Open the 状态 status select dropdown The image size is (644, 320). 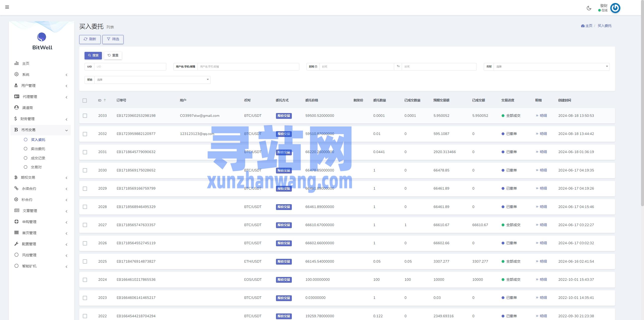pos(152,80)
